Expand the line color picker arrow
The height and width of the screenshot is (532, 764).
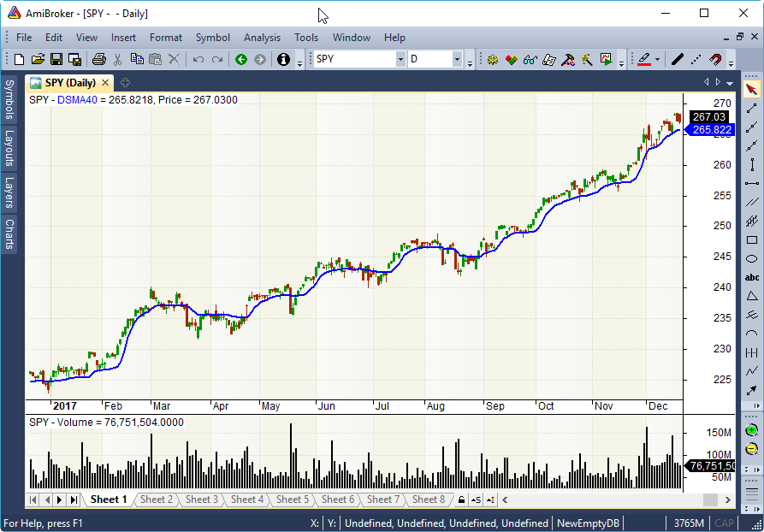coord(657,59)
